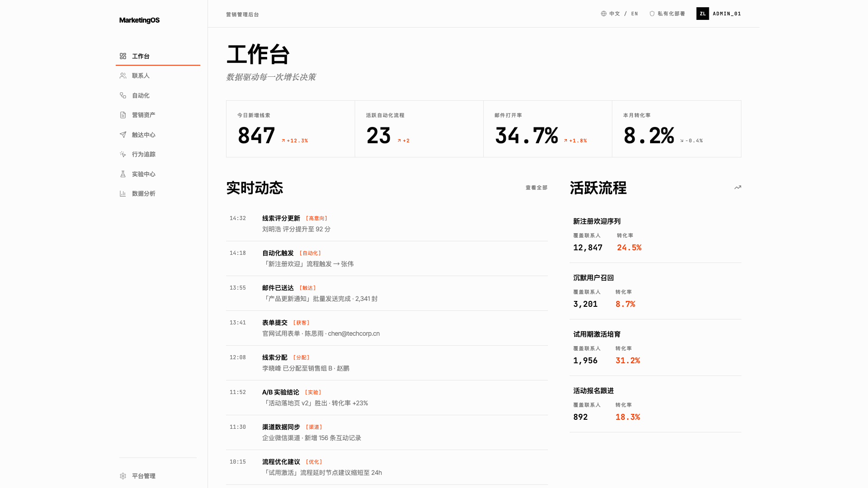
Task: Expand the 新注册欢迎序列 flow entry
Action: (x=596, y=221)
